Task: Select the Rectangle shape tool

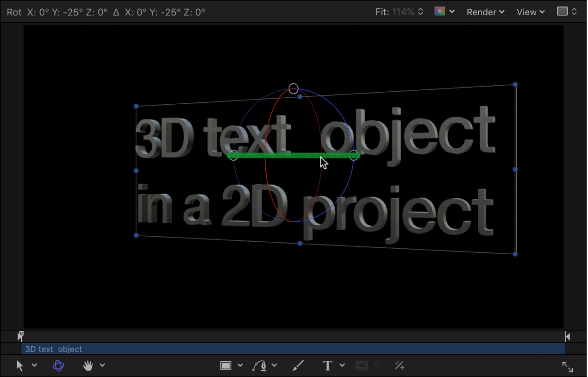Action: pos(226,365)
